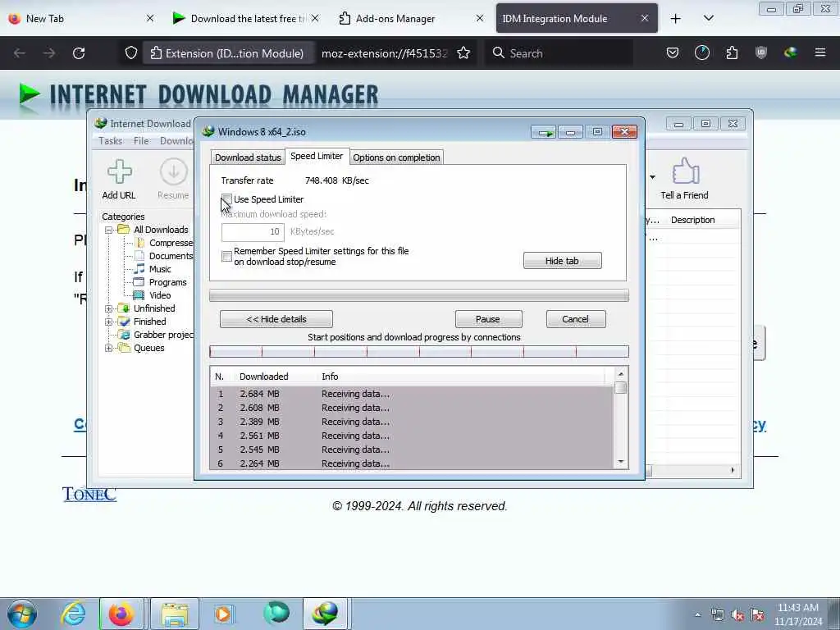Select connection row 4 with 2.561 MB

(412, 436)
